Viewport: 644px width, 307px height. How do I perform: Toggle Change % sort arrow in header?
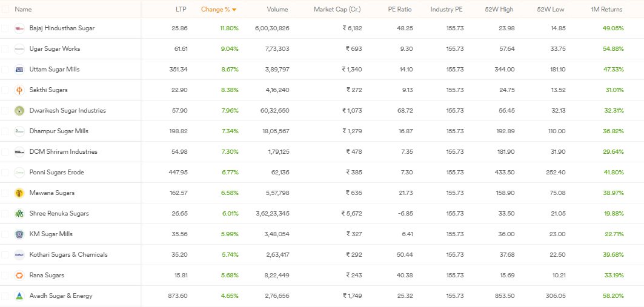coord(234,10)
